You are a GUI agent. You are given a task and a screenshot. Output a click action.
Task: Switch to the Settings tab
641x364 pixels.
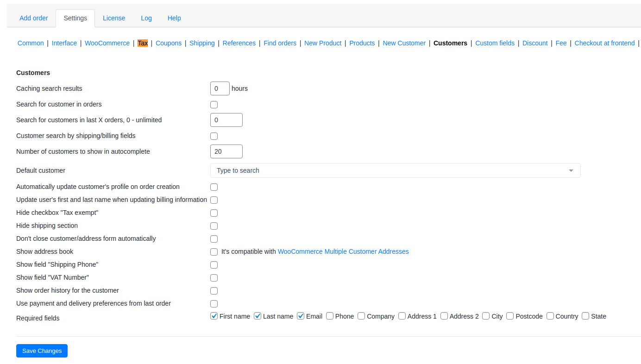click(75, 18)
